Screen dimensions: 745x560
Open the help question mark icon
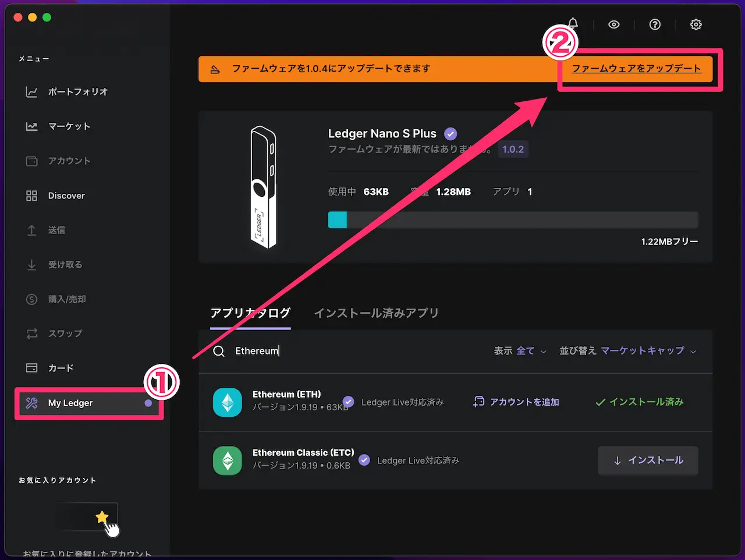point(655,24)
